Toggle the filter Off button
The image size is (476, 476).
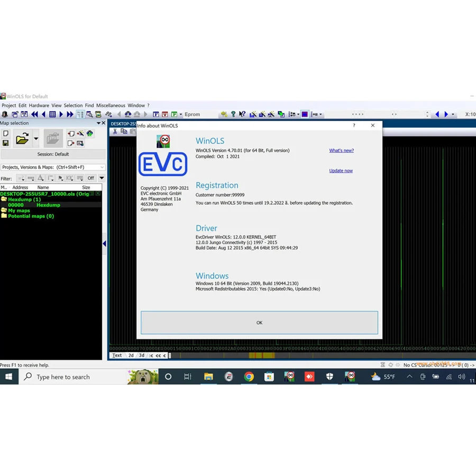(90, 178)
